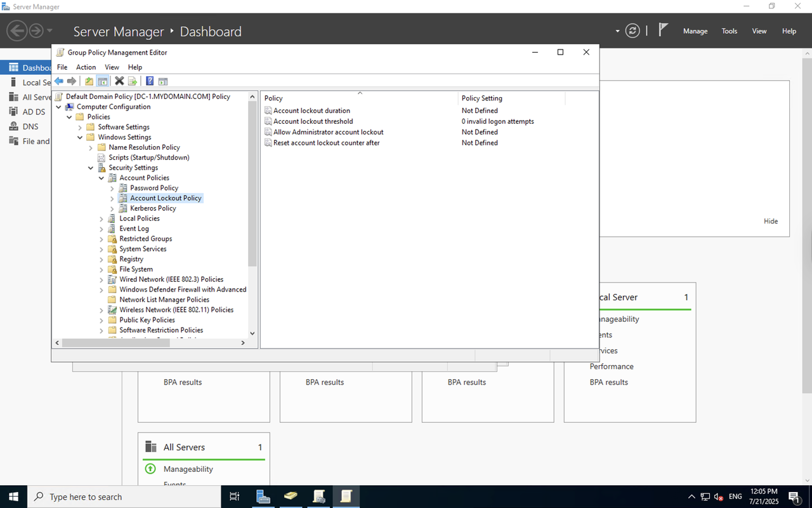Screen dimensions: 812x508
Task: Expand the Password Policy node
Action: click(112, 188)
